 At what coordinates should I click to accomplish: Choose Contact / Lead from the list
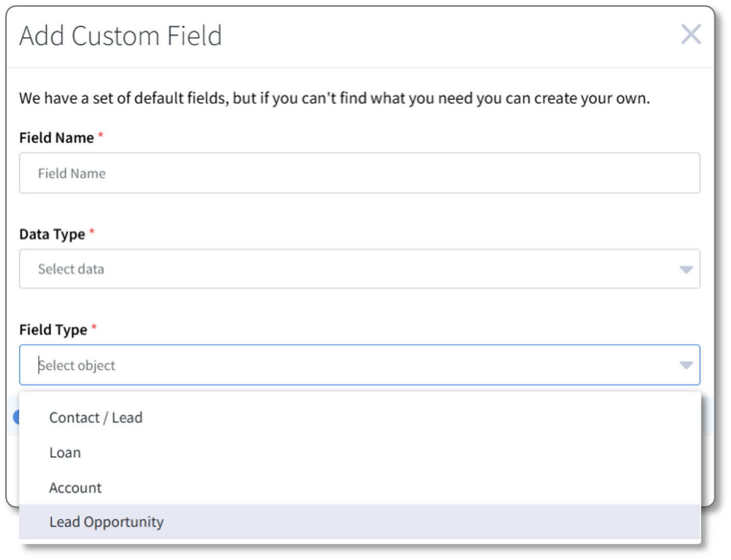[360, 418]
